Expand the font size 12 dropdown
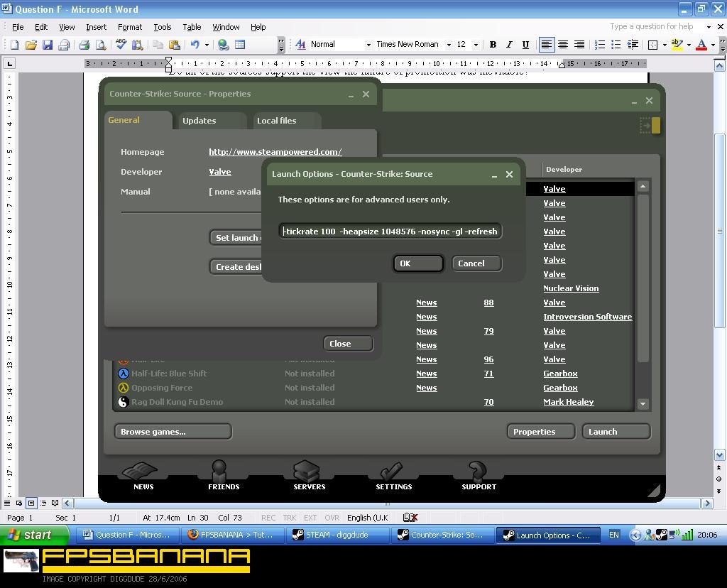The width and height of the screenshot is (727, 588). (476, 45)
